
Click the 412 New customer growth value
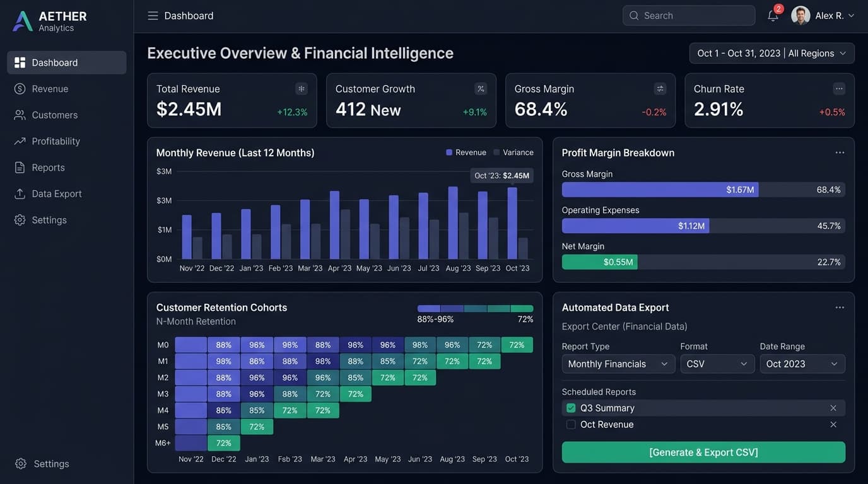tap(368, 110)
